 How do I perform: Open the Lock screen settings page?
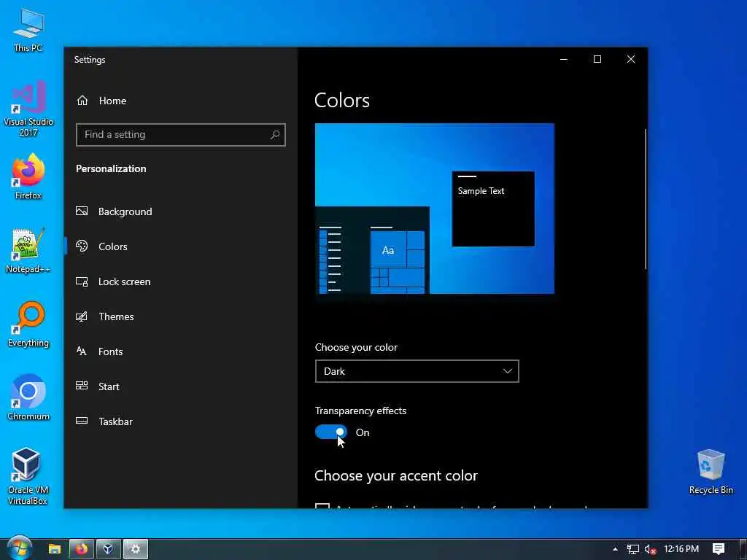[x=181, y=281]
